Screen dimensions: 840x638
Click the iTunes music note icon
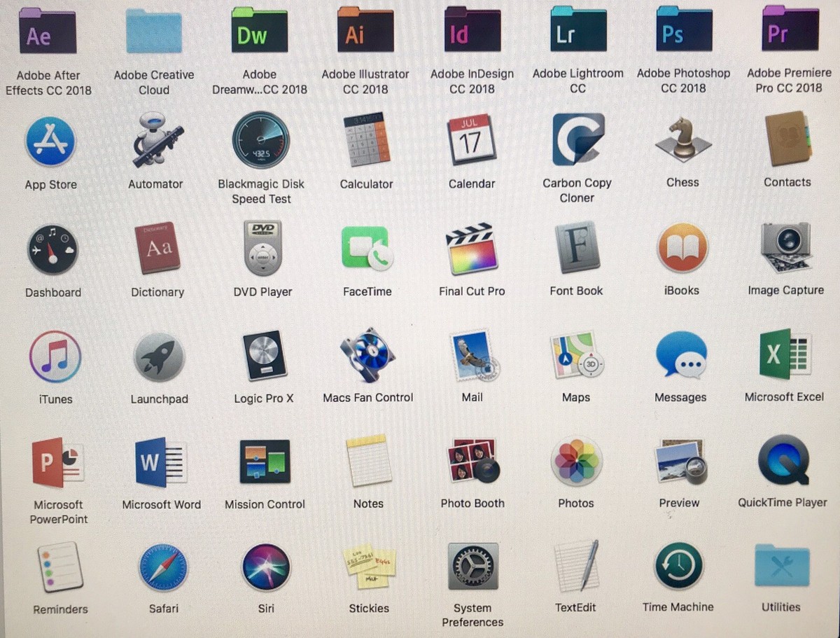click(55, 357)
